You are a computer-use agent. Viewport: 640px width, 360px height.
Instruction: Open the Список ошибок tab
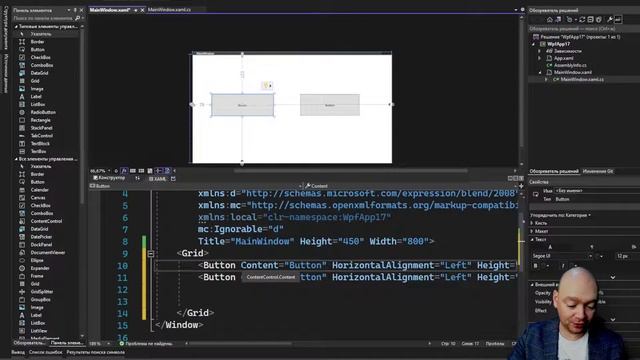[46, 352]
